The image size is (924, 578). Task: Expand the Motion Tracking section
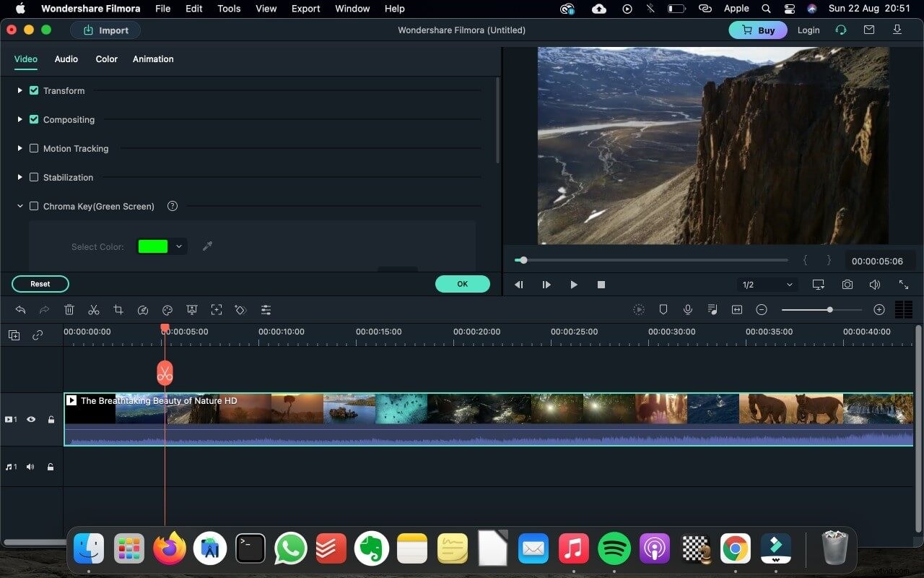[19, 148]
